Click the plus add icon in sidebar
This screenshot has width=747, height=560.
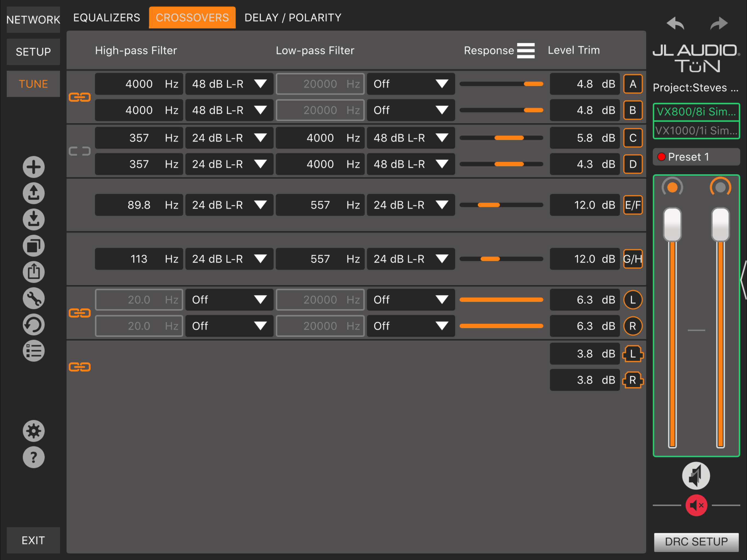click(33, 167)
